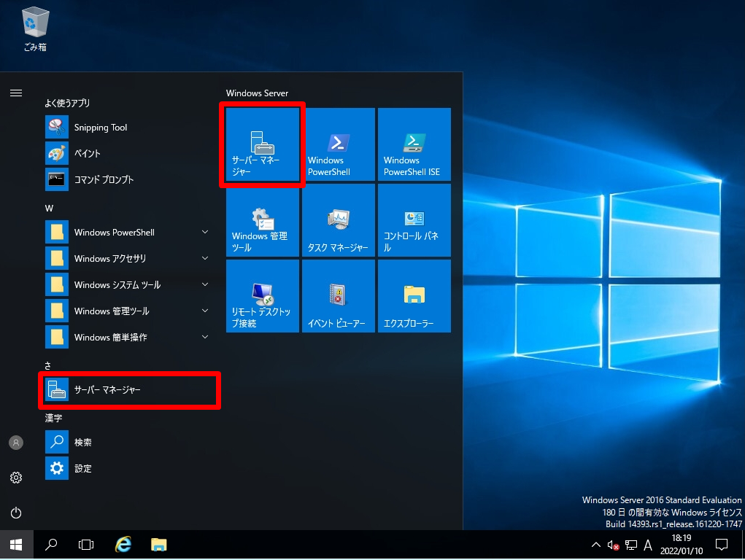Open Task View on the taskbar

pos(86,545)
